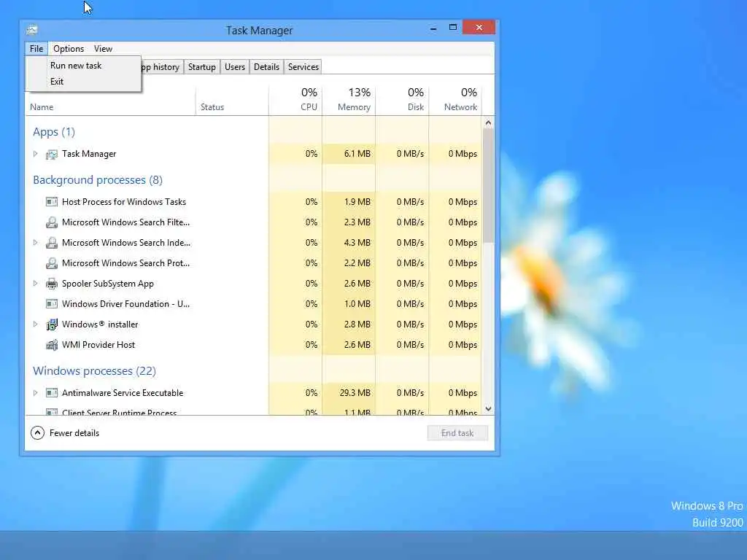The height and width of the screenshot is (560, 747).
Task: Switch to the App history tab
Action: click(x=161, y=67)
